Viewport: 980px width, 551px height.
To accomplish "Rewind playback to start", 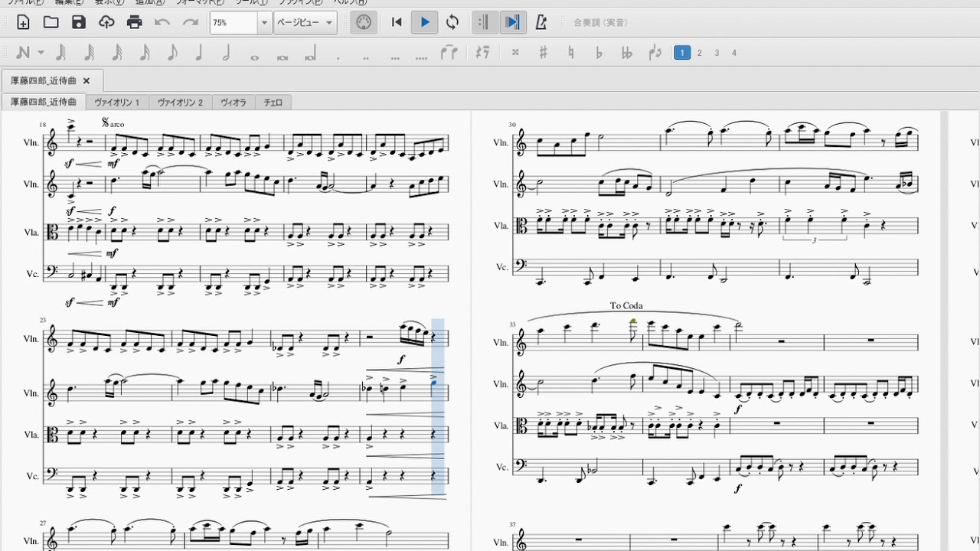I will (397, 22).
